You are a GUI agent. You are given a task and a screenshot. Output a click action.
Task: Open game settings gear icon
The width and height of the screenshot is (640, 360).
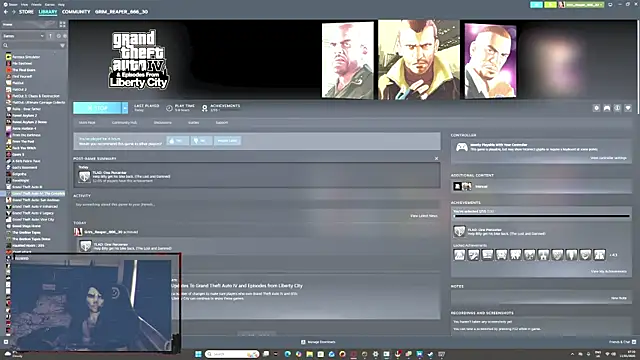596,108
